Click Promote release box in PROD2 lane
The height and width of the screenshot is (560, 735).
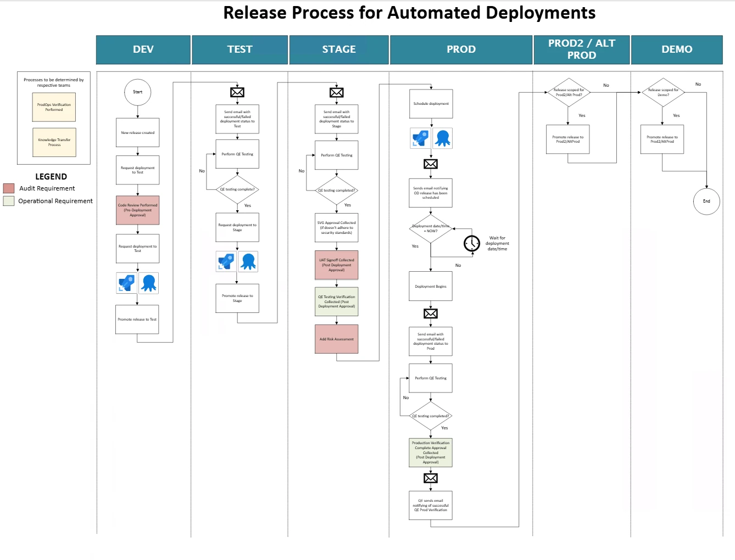[x=568, y=139]
